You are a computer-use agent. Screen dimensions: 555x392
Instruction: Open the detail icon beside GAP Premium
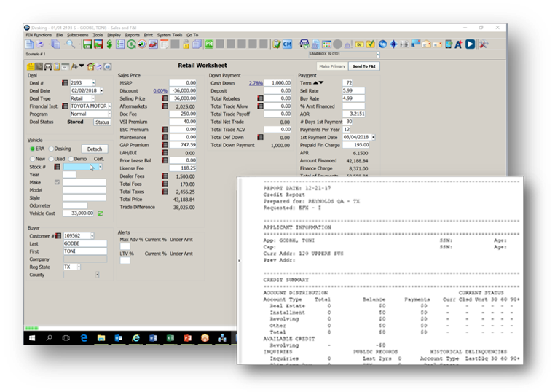point(165,145)
